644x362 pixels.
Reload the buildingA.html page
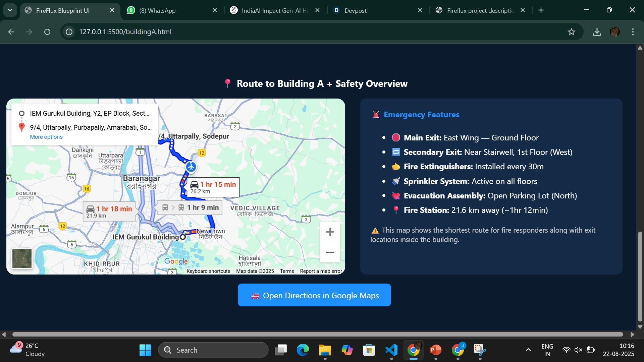(47, 32)
